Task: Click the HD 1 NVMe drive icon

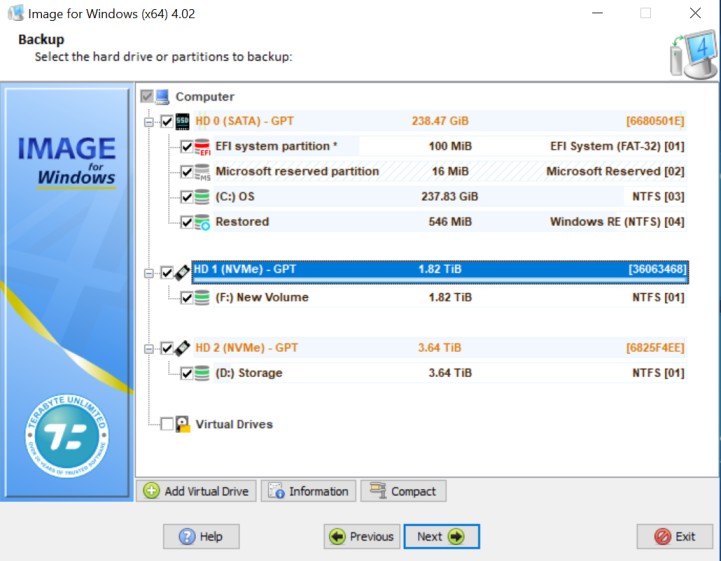Action: click(x=183, y=272)
